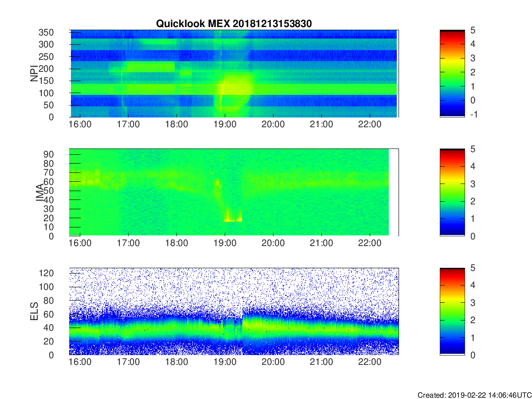The width and height of the screenshot is (532, 399).
Task: Click the NPI spectrogram plot area
Action: coord(234,74)
